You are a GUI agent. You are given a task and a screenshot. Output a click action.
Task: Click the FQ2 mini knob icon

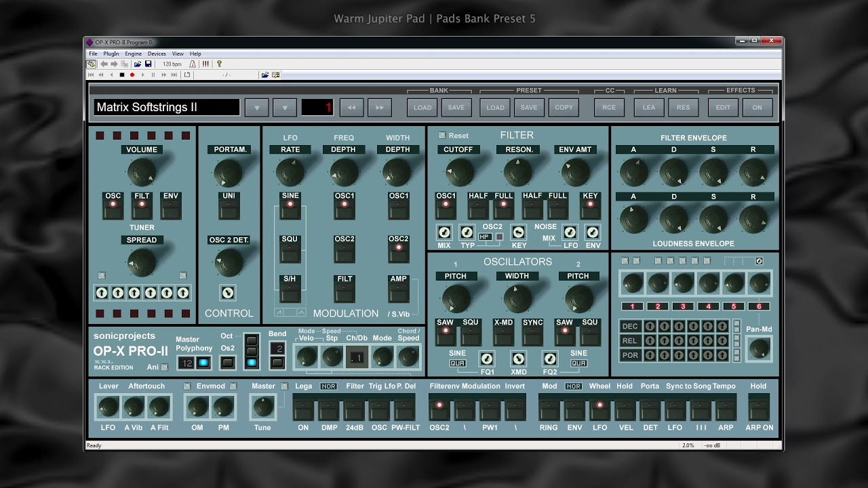pos(550,359)
